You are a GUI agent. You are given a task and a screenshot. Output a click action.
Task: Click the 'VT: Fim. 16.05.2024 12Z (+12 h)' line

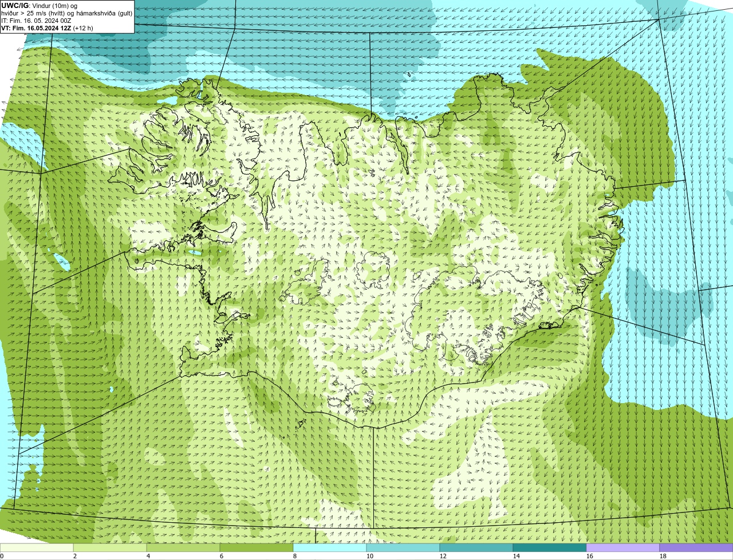click(47, 27)
